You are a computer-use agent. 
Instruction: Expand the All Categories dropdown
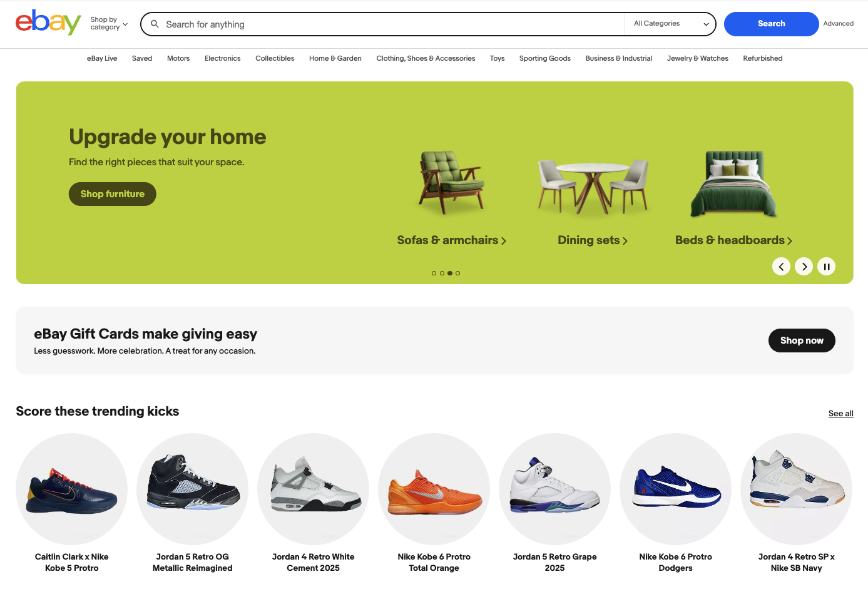point(670,24)
